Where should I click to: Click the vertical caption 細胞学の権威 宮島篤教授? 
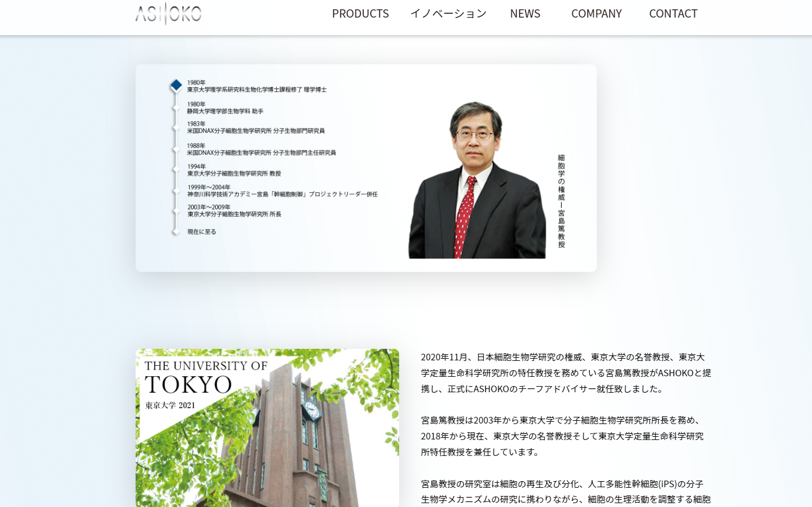pos(561,201)
